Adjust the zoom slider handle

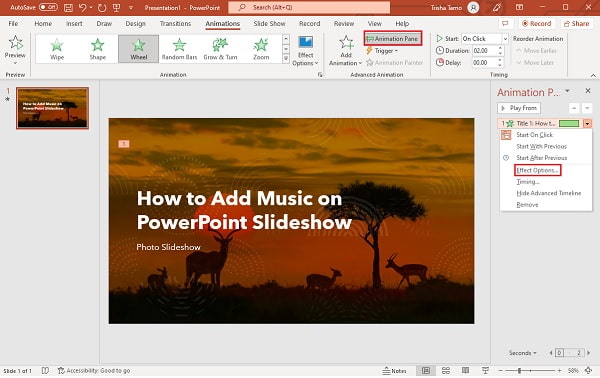[x=519, y=370]
